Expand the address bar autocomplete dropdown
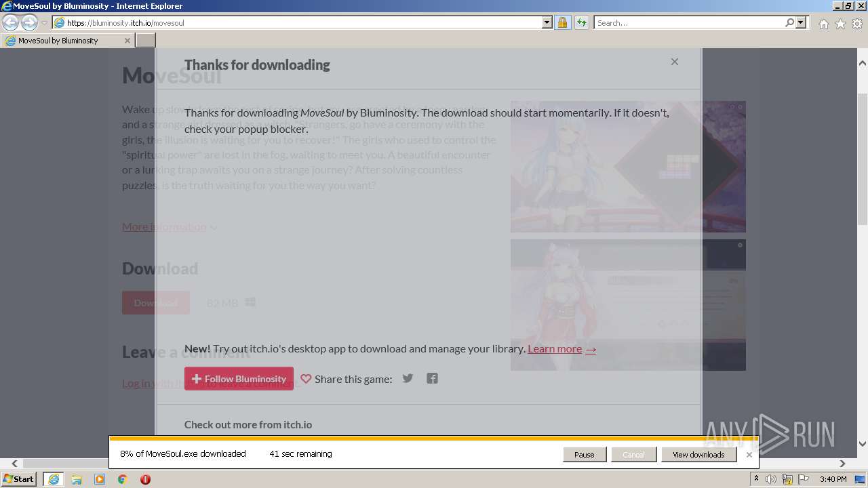868x488 pixels. (547, 22)
